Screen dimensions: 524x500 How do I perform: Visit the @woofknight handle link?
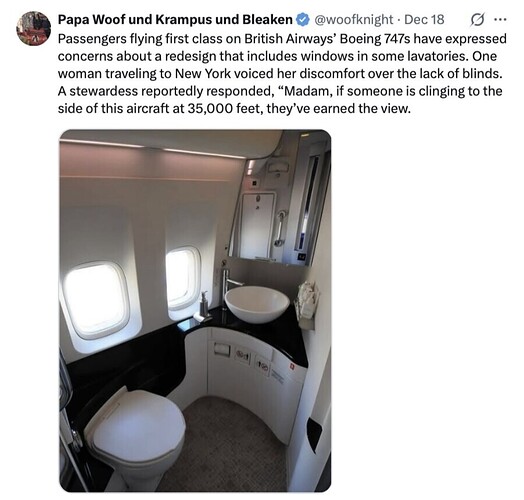pos(354,20)
